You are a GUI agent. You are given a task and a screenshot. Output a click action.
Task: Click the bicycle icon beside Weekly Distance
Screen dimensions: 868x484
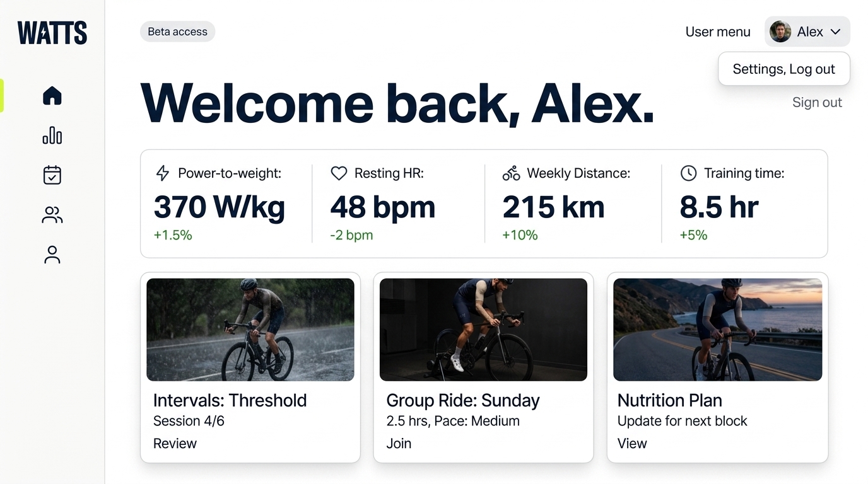511,173
